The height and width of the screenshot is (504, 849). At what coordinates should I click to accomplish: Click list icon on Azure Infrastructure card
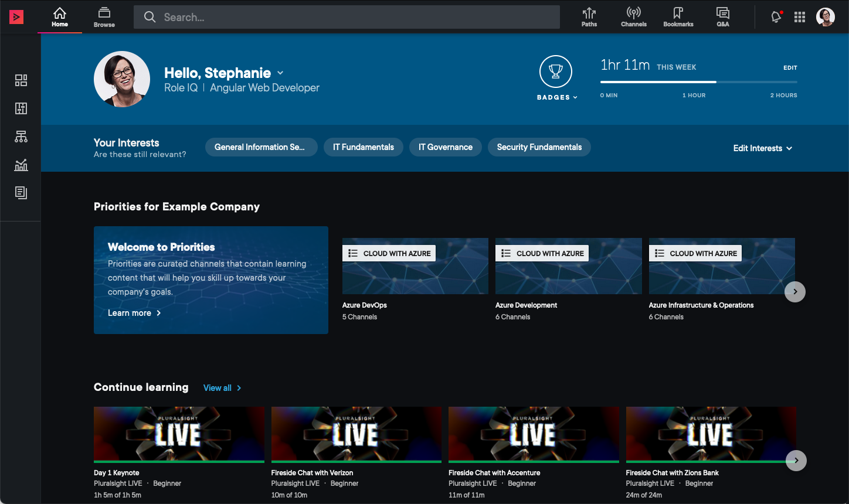click(660, 253)
